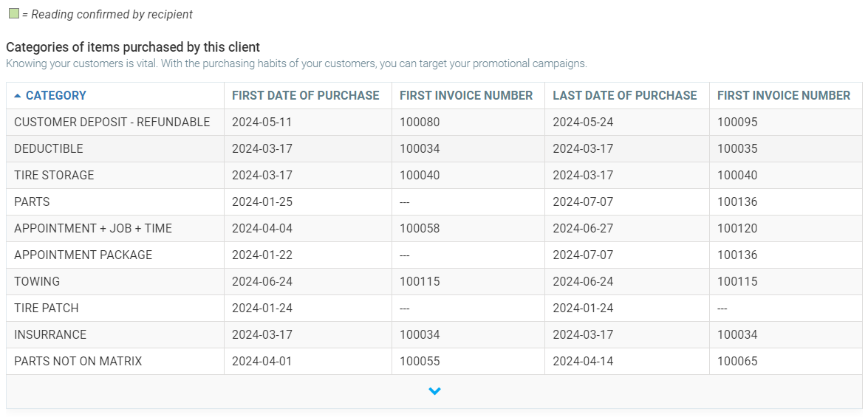
Task: Select the Deductible category row
Action: (x=49, y=149)
